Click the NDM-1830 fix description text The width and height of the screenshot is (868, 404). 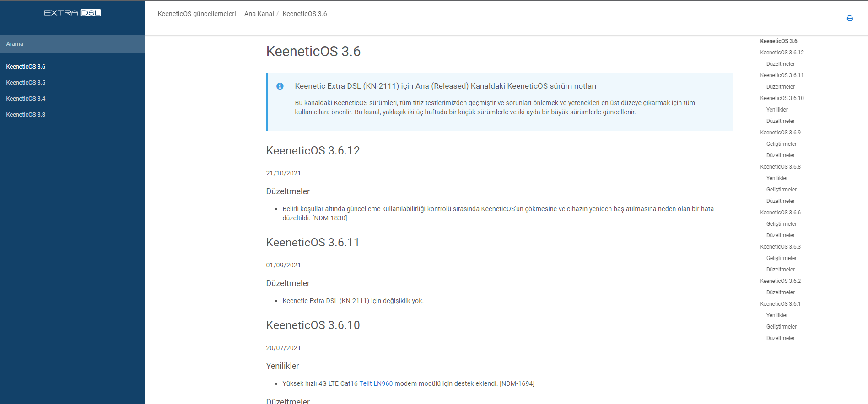(498, 213)
